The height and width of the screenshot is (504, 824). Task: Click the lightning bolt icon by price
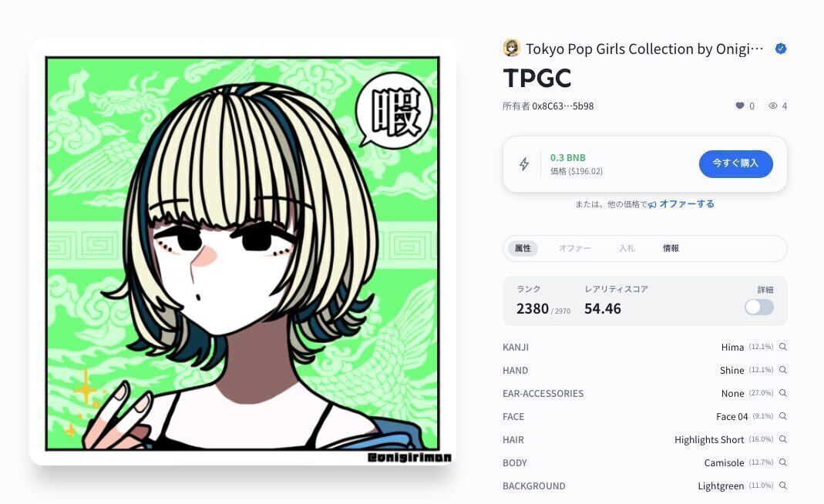tap(524, 164)
